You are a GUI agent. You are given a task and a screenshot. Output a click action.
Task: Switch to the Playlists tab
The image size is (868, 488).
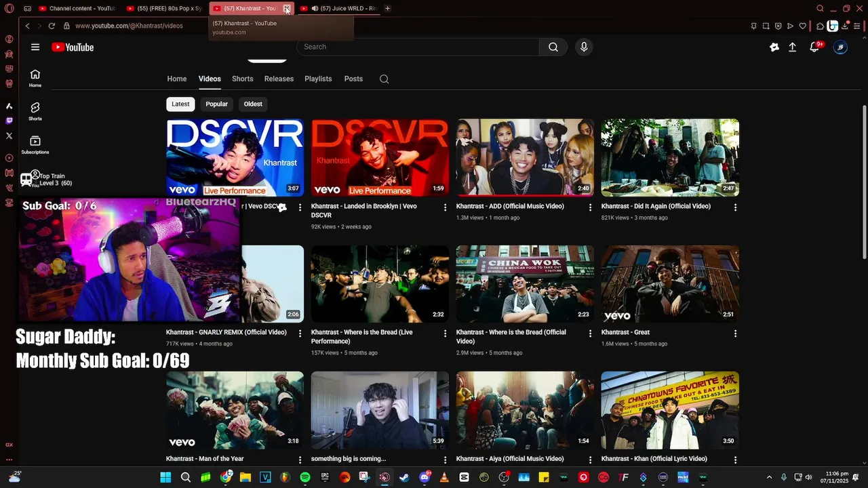318,79
